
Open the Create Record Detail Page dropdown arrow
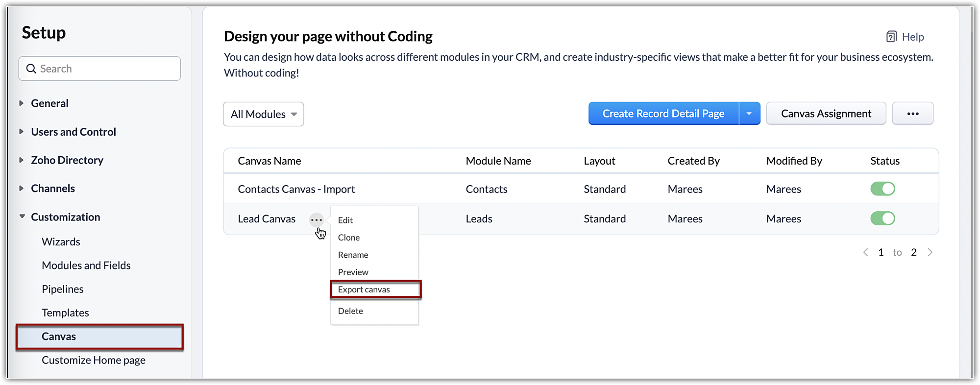[749, 114]
